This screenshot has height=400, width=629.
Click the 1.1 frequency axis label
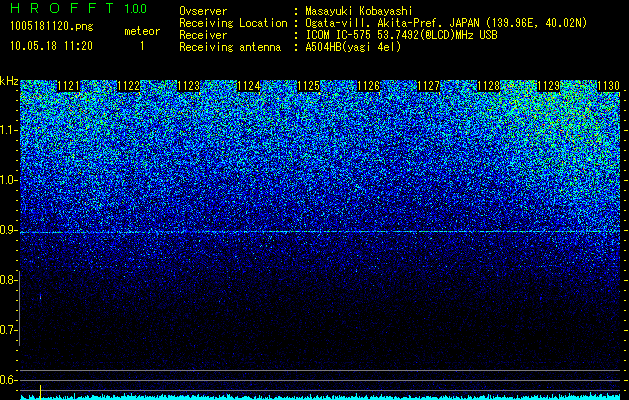click(8, 130)
